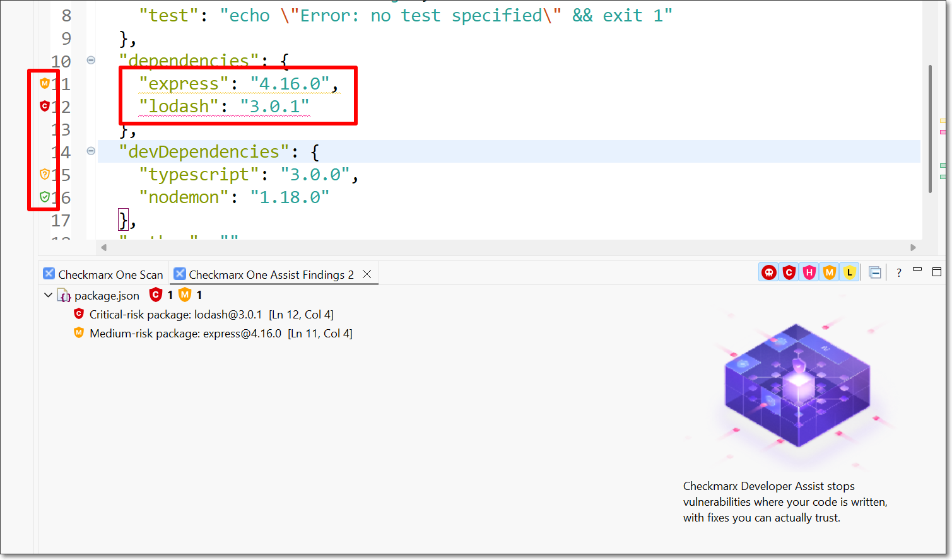
Task: Maximize the findings view panel
Action: tap(937, 272)
